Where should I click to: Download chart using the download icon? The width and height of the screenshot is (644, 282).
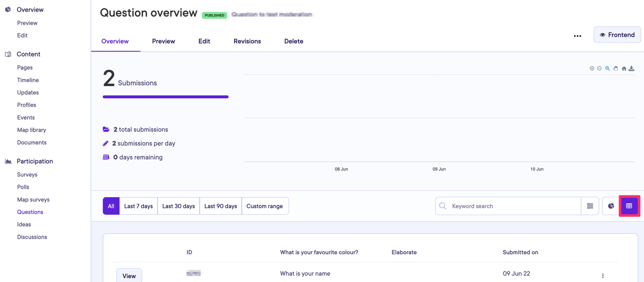point(632,69)
